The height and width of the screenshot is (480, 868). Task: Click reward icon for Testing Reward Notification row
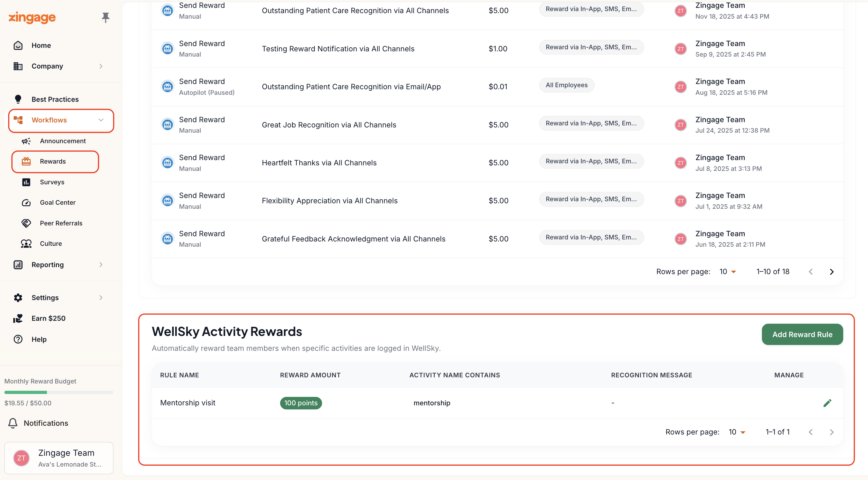[x=167, y=49]
